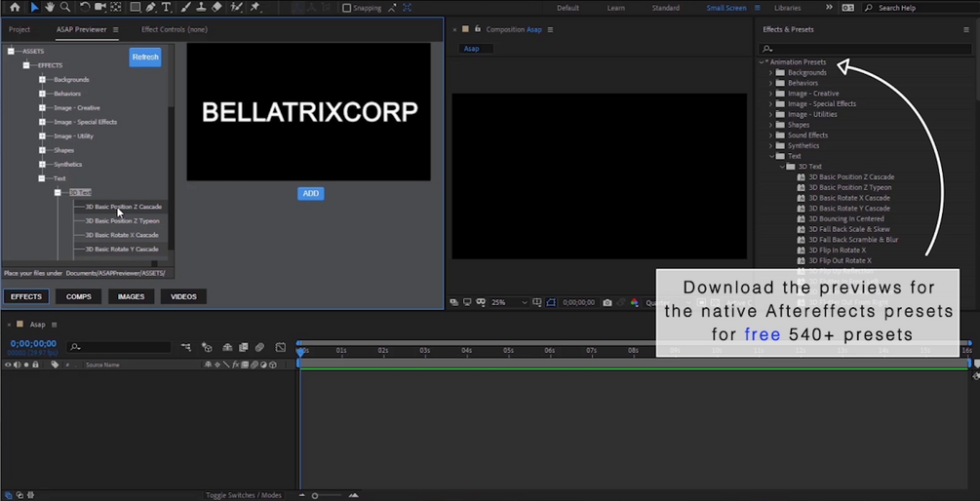Click the VIDEOS category button
The height and width of the screenshot is (501, 980).
coord(183,296)
